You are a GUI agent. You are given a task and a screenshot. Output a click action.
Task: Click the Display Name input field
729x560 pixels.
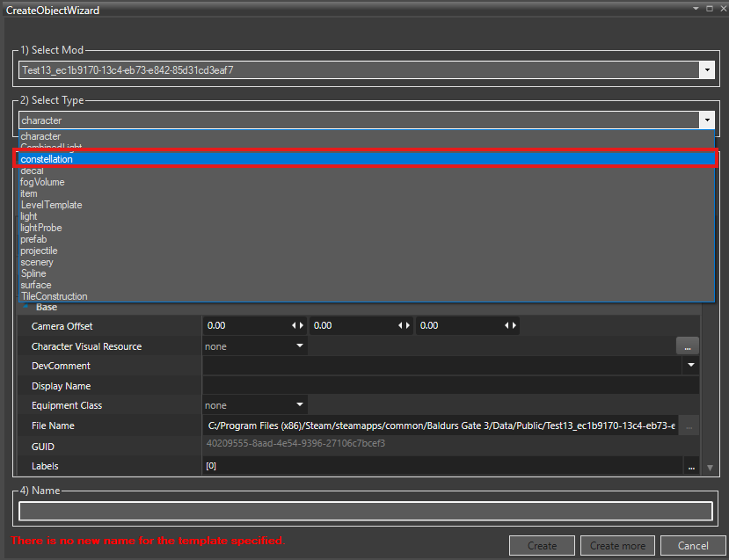tap(450, 386)
